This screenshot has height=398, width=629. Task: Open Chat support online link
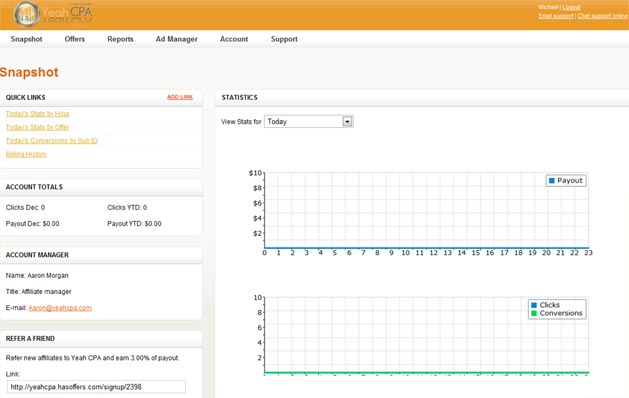[x=603, y=16]
